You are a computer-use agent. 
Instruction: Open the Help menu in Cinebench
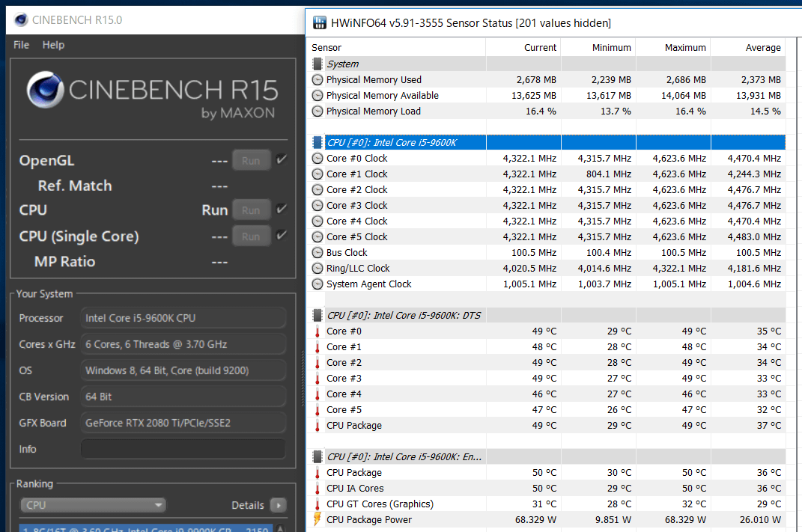pos(53,45)
